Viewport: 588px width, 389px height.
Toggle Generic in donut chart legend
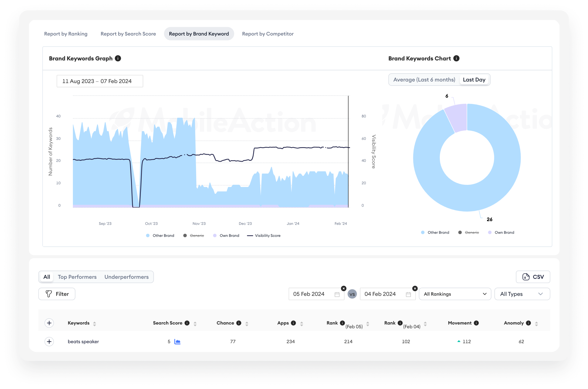click(469, 233)
